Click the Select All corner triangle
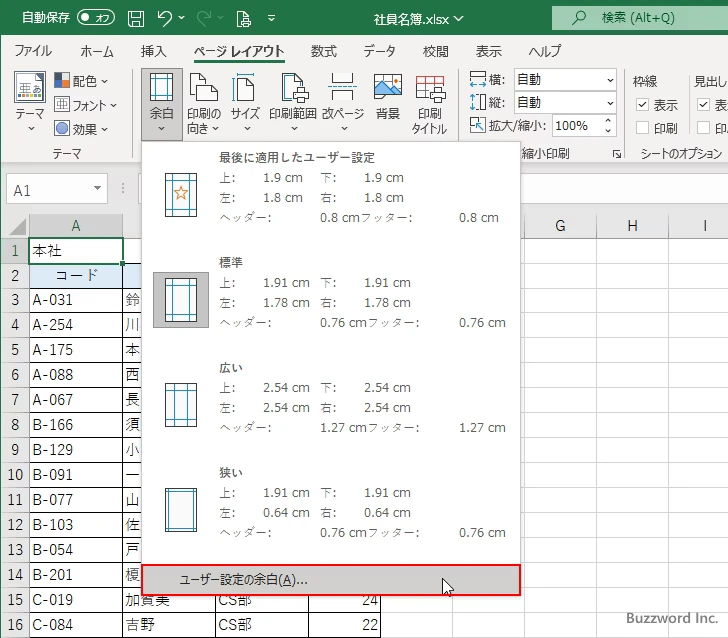 pyautogui.click(x=18, y=226)
